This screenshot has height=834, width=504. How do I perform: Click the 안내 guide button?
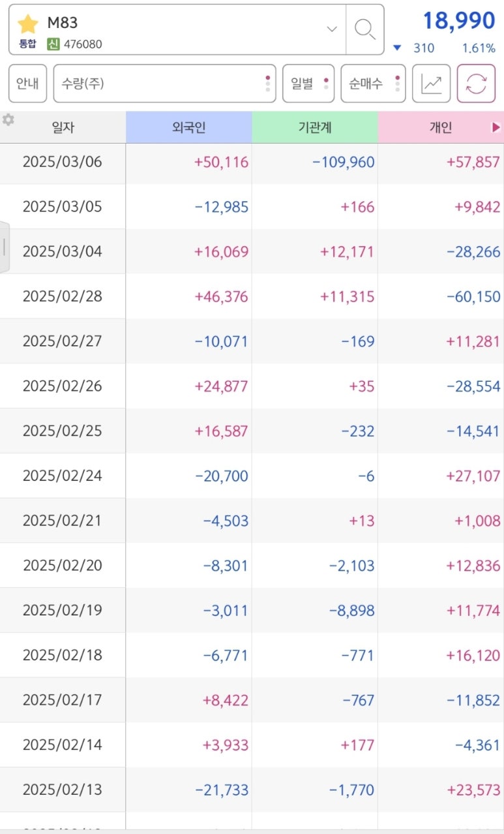pos(27,84)
